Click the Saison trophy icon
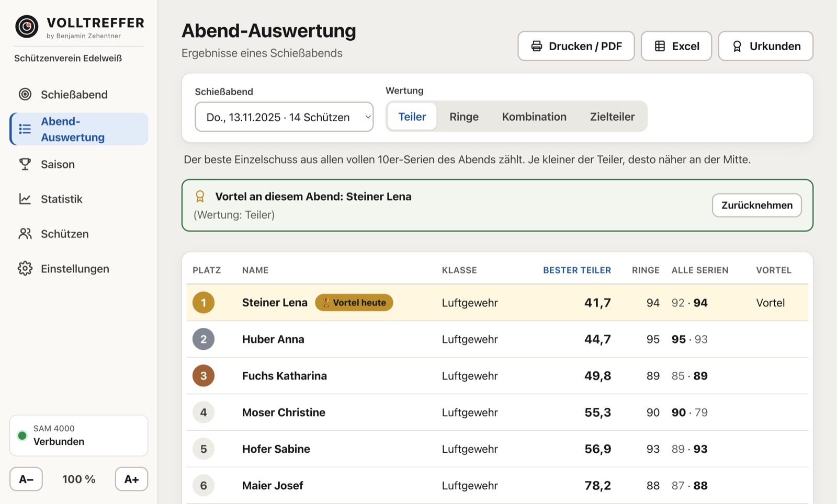837x504 pixels. click(x=25, y=164)
